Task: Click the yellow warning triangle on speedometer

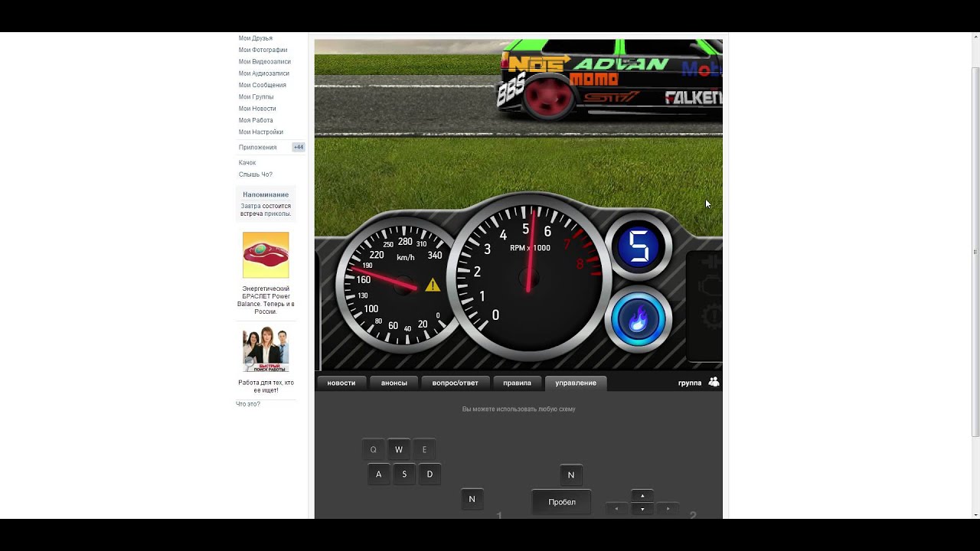Action: coord(433,285)
